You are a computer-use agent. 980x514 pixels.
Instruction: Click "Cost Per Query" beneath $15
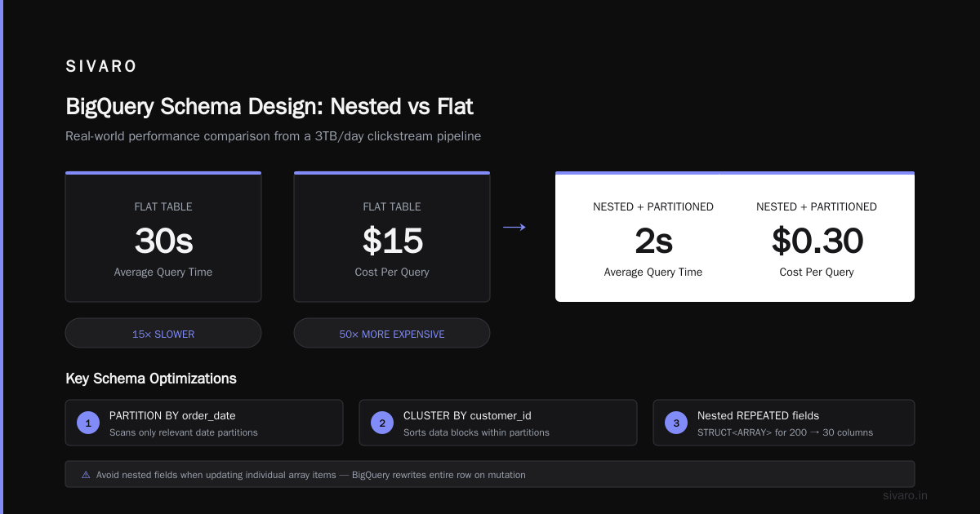point(392,273)
